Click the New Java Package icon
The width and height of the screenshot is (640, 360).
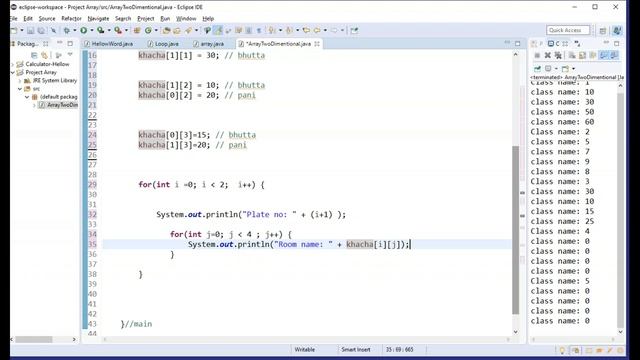[x=137, y=30]
